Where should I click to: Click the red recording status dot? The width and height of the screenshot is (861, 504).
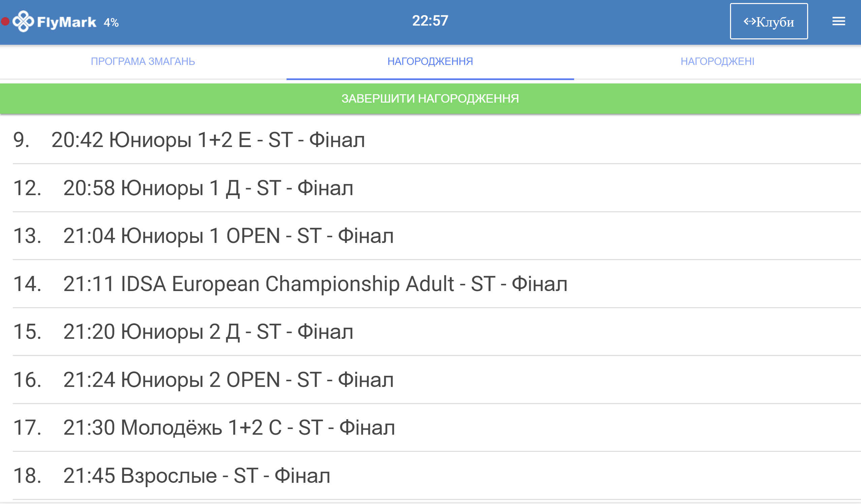coord(5,22)
